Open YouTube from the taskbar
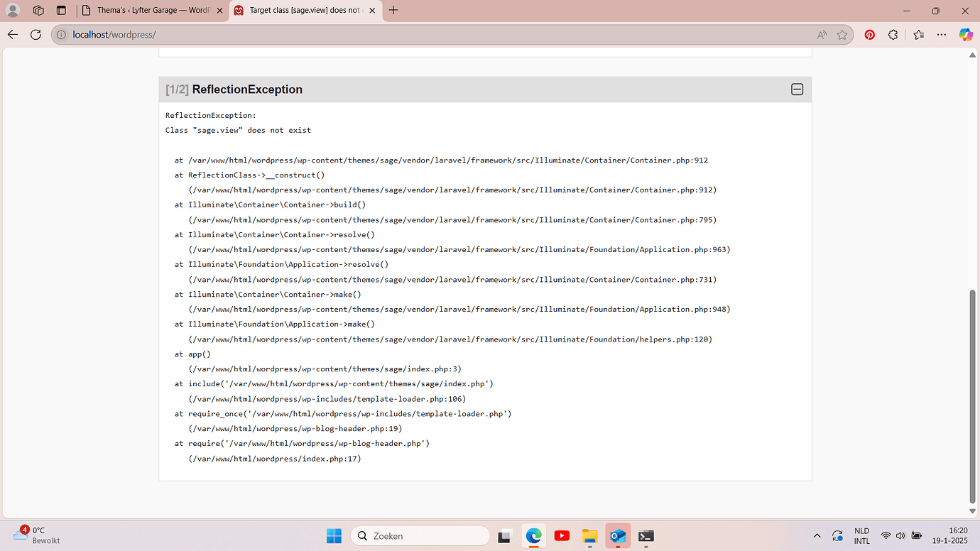This screenshot has width=980, height=551. tap(562, 535)
